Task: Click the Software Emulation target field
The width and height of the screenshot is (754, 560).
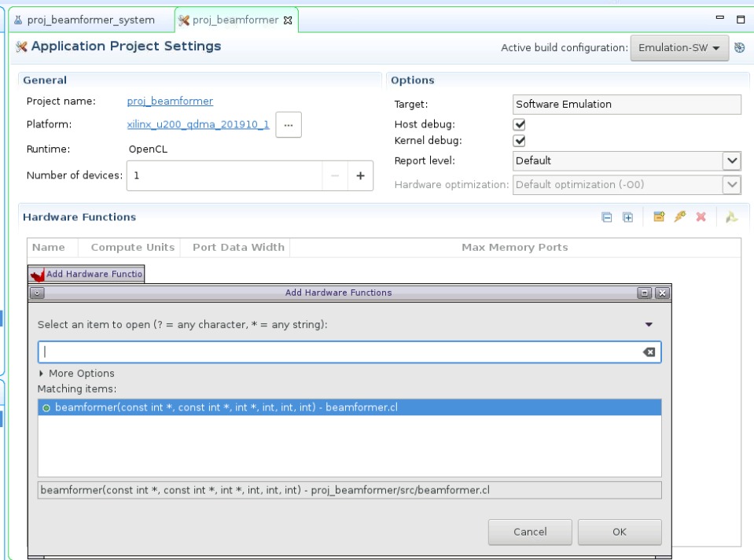Action: pos(627,105)
